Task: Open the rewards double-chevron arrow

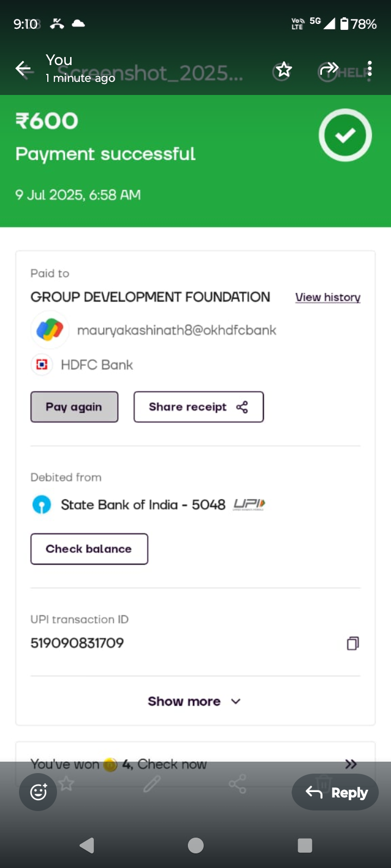Action: pyautogui.click(x=351, y=764)
